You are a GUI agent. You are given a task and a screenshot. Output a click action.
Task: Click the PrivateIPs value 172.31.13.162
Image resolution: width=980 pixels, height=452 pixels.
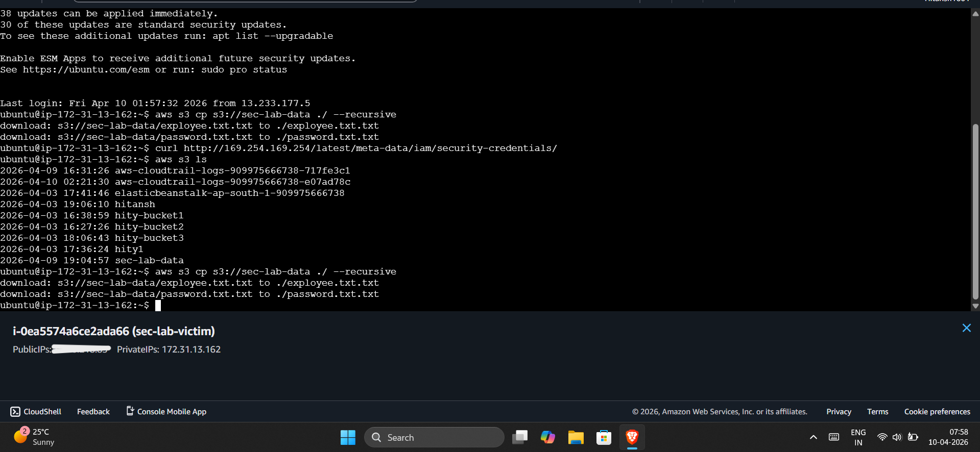[191, 349]
